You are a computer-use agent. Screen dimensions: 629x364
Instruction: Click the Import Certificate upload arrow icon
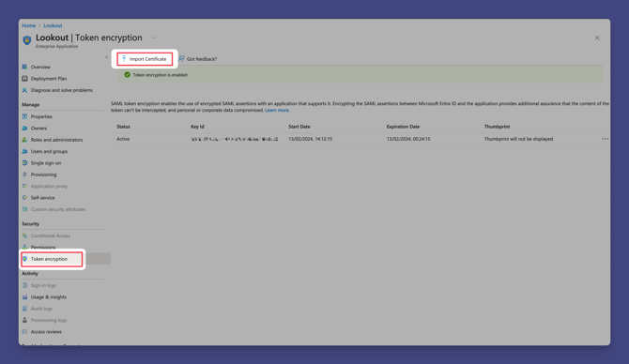tap(124, 59)
